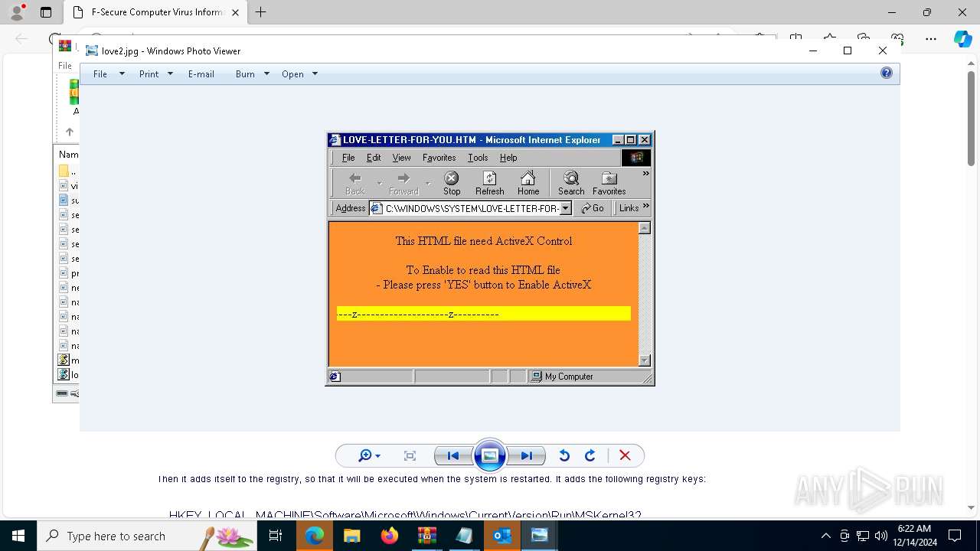
Task: Open the zoom magnifier control
Action: click(369, 456)
